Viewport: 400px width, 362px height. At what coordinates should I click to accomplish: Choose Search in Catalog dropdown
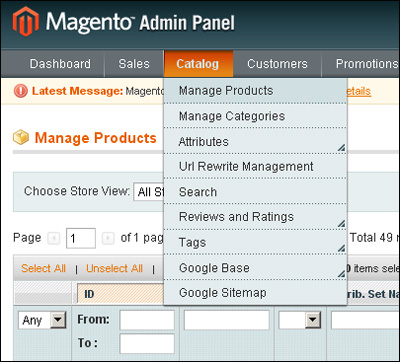tap(255, 192)
